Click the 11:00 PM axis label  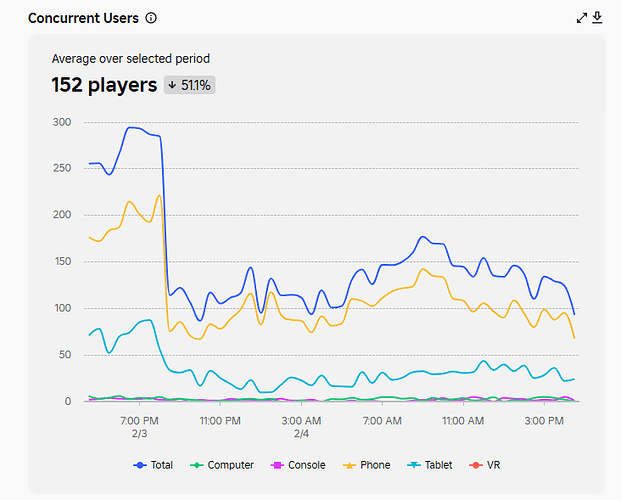(x=220, y=421)
